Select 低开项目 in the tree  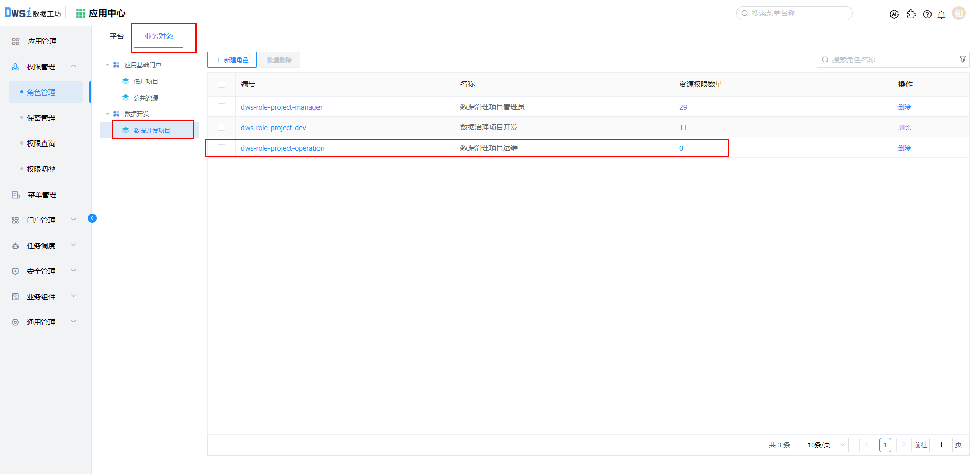pos(145,81)
